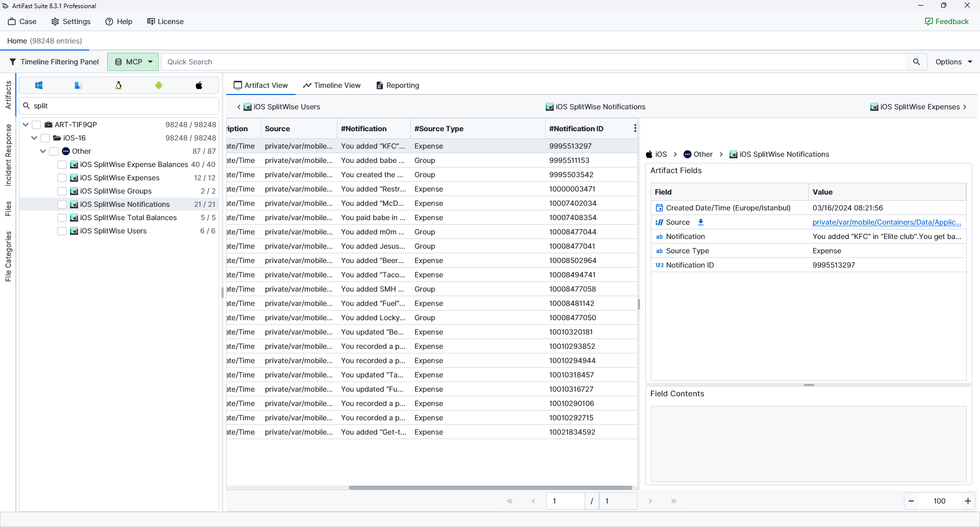This screenshot has width=980, height=527.
Task: Send Feedback via the top link
Action: [x=947, y=21]
